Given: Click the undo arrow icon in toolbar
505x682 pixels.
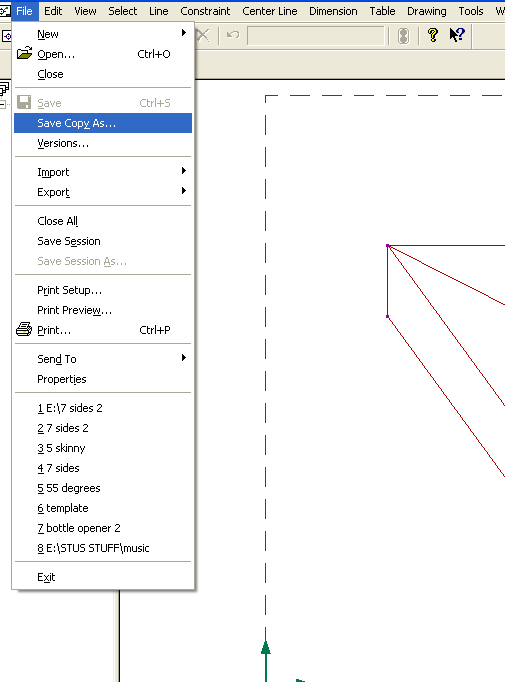Looking at the screenshot, I should click(x=233, y=34).
